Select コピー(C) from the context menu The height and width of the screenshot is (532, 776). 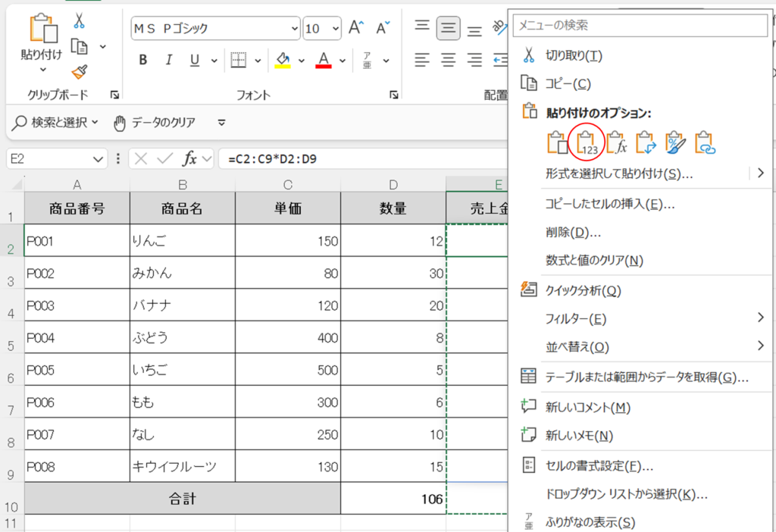tap(568, 83)
